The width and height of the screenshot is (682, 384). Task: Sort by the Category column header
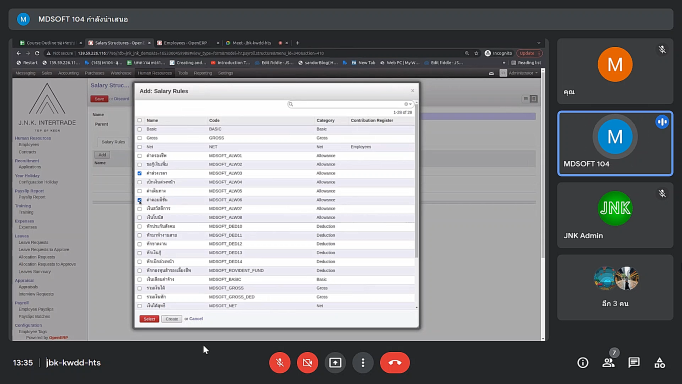(x=325, y=120)
